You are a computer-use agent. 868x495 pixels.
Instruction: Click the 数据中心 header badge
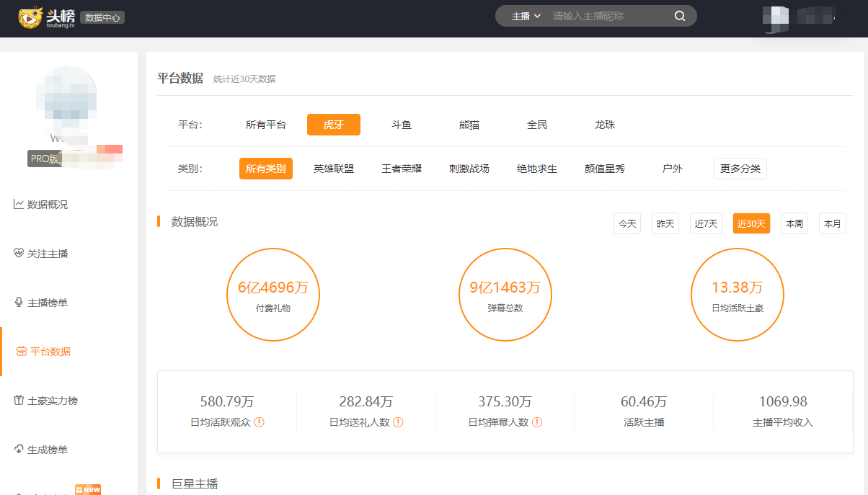click(x=102, y=17)
